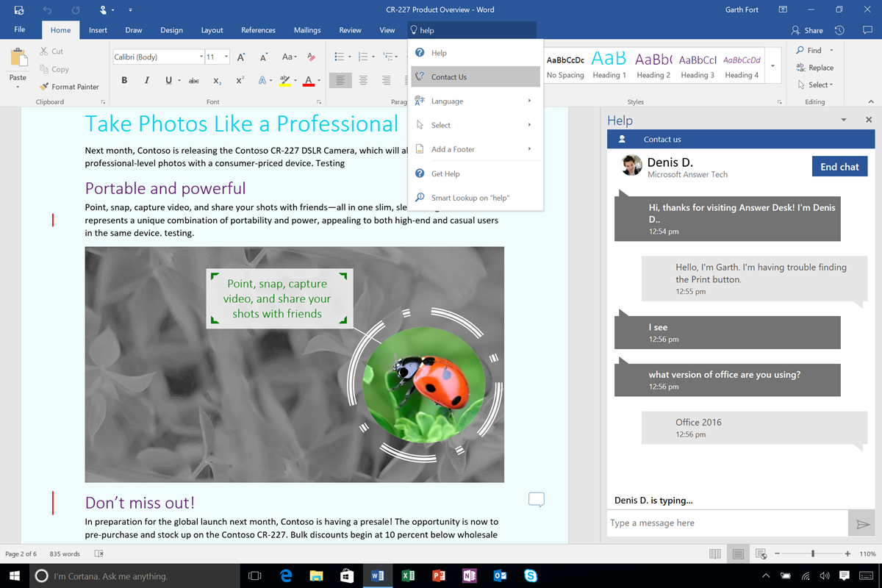Apply Strikethrough formatting
The image size is (882, 588).
[196, 79]
